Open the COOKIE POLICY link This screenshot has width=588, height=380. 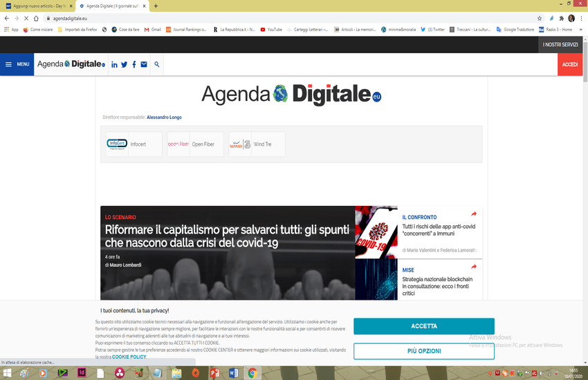129,357
